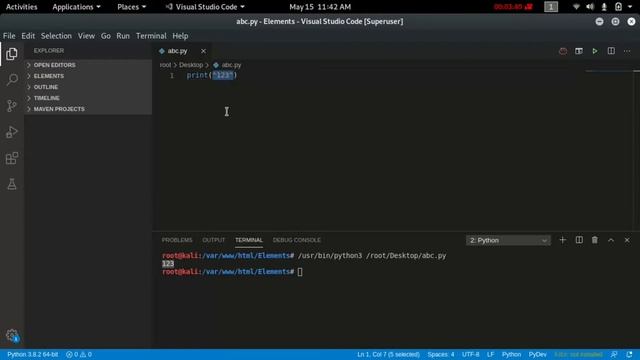Open the File menu
Screen dimensions: 640x360
[x=9, y=36]
